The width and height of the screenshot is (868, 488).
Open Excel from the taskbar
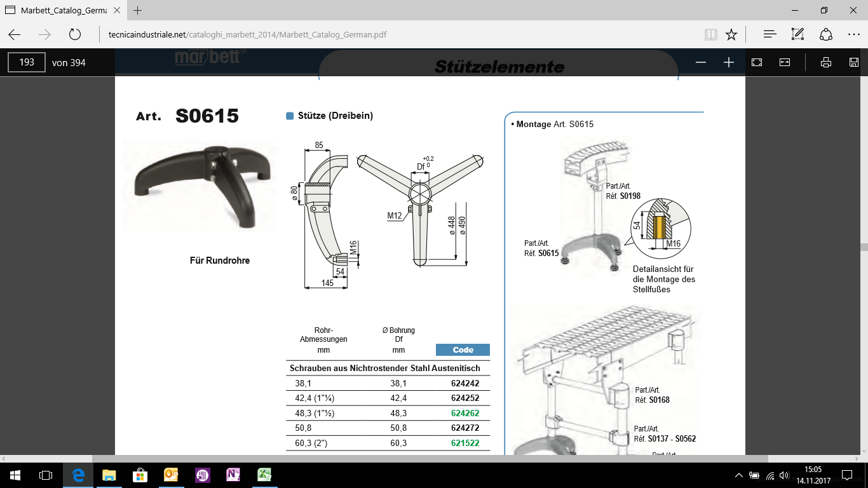(264, 475)
